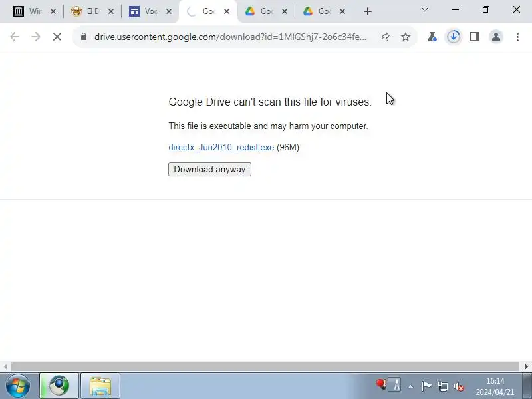This screenshot has height=399, width=532.
Task: Click the horizontal scrollbar track
Action: coord(265,367)
